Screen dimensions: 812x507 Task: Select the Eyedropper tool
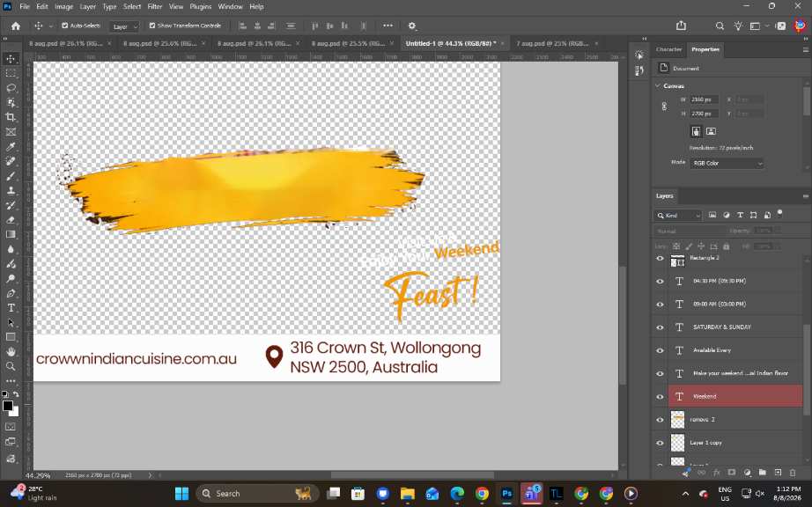click(11, 147)
